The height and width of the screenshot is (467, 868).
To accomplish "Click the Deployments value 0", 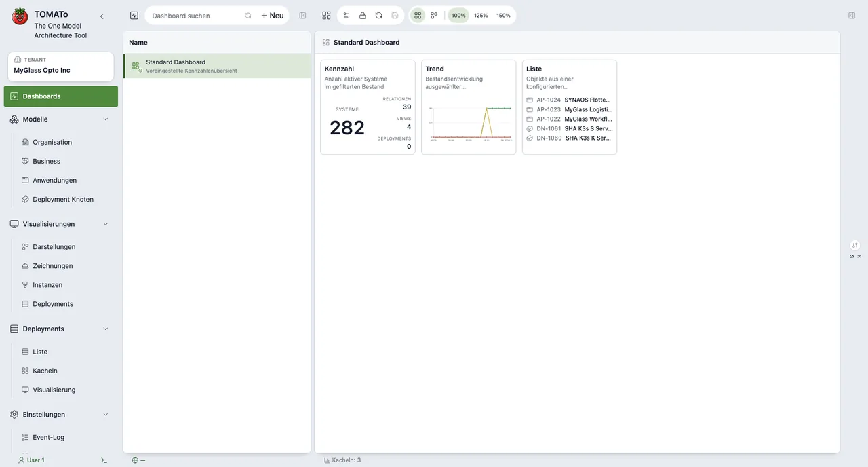I will pos(409,146).
